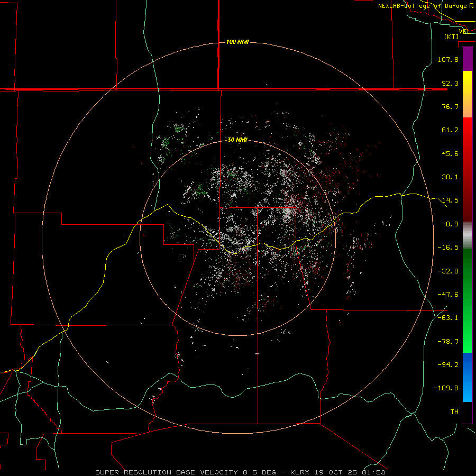
Task: Click the -78.7 velocity scale value
Action: pyautogui.click(x=448, y=342)
